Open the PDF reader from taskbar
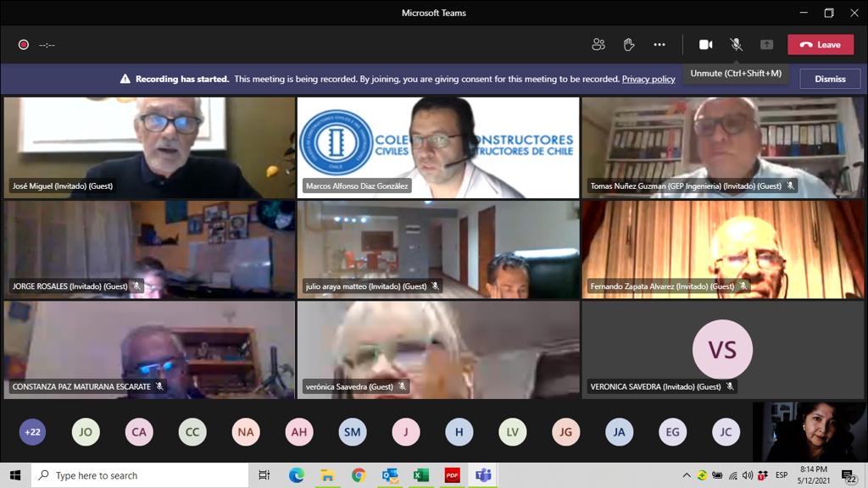868x488 pixels. click(x=453, y=475)
